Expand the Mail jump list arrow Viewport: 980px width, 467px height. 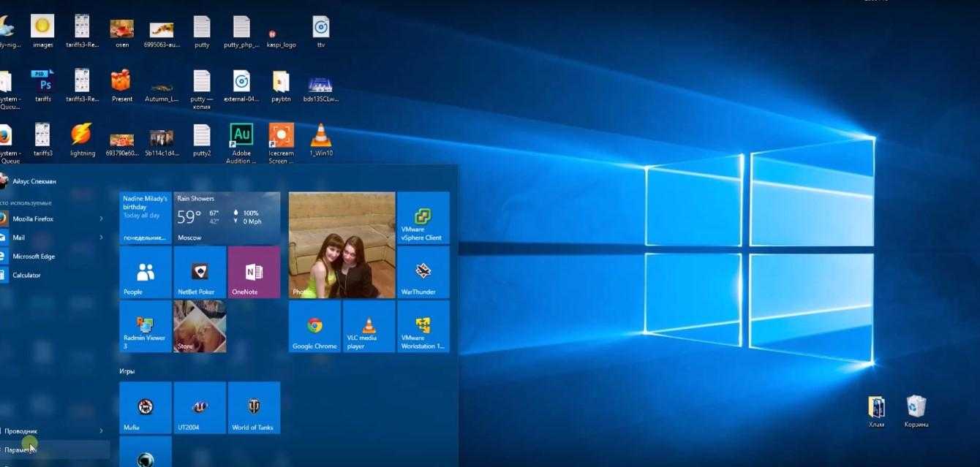click(x=101, y=238)
